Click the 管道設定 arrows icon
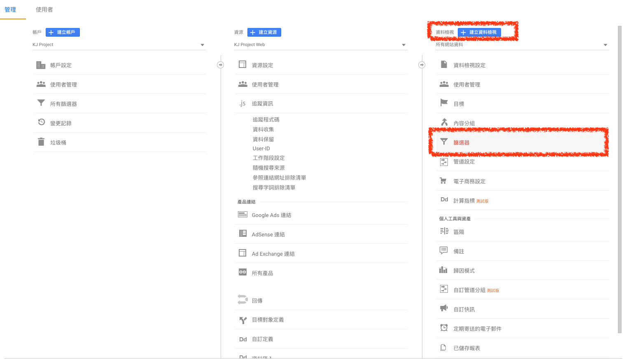634x364 pixels. [444, 162]
